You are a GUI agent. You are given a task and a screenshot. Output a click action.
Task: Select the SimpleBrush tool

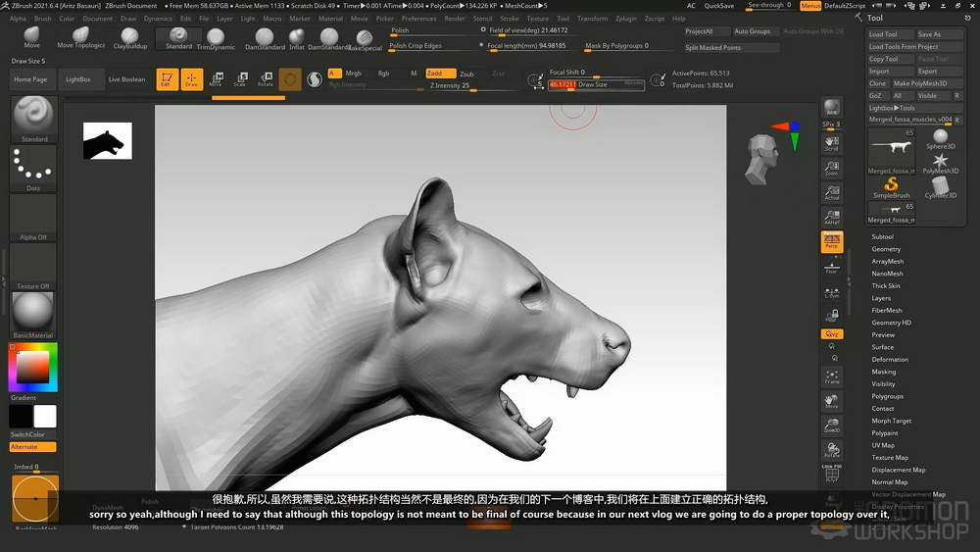pyautogui.click(x=891, y=187)
